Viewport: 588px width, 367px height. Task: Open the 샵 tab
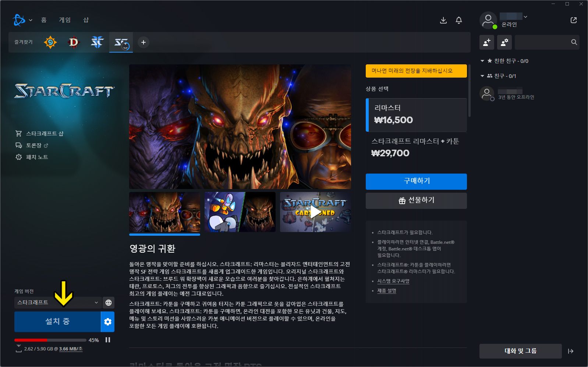click(x=86, y=20)
